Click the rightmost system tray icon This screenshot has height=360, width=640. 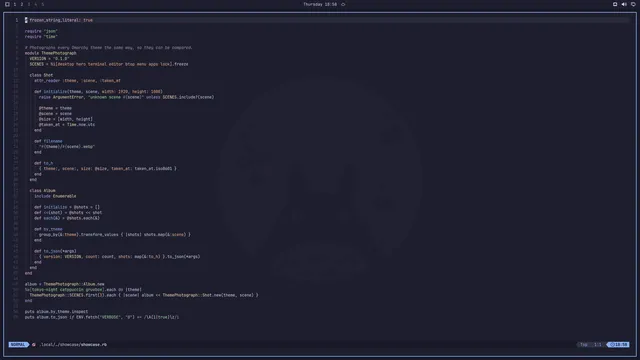tap(633, 4)
